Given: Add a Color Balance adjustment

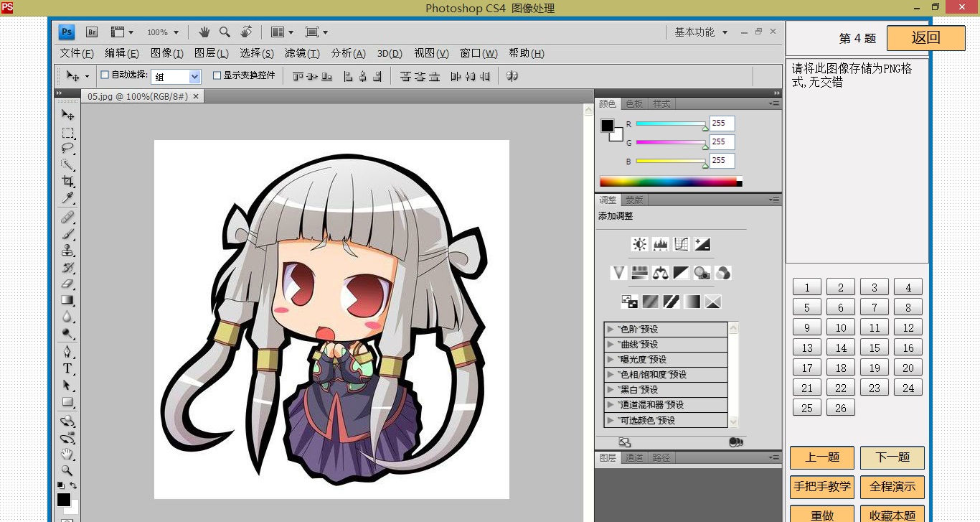Looking at the screenshot, I should (660, 273).
